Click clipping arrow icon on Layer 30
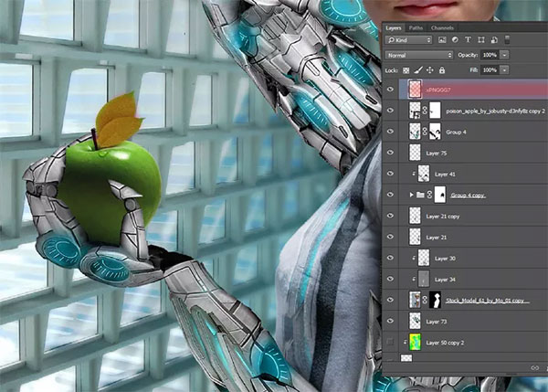 click(x=414, y=258)
